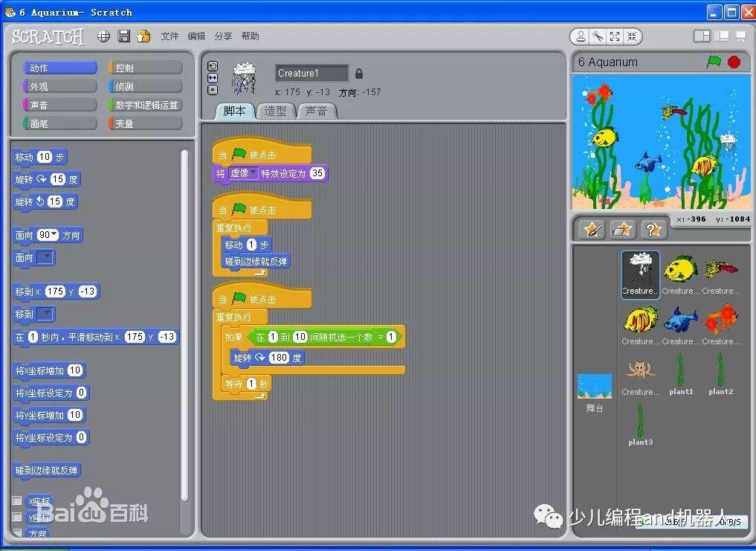Set rotation style to left-right flip
The width and height of the screenshot is (756, 551).
[212, 77]
